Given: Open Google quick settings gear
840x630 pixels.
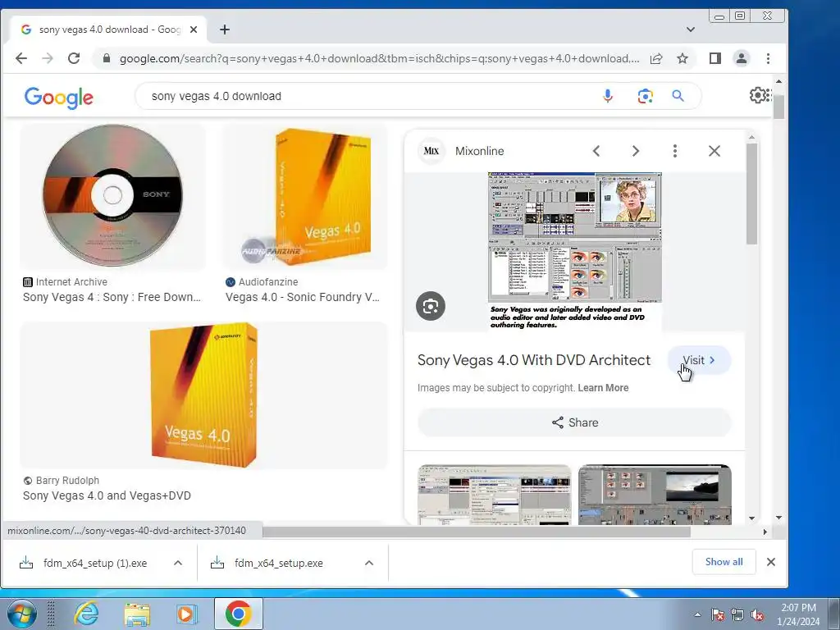Looking at the screenshot, I should (x=759, y=95).
